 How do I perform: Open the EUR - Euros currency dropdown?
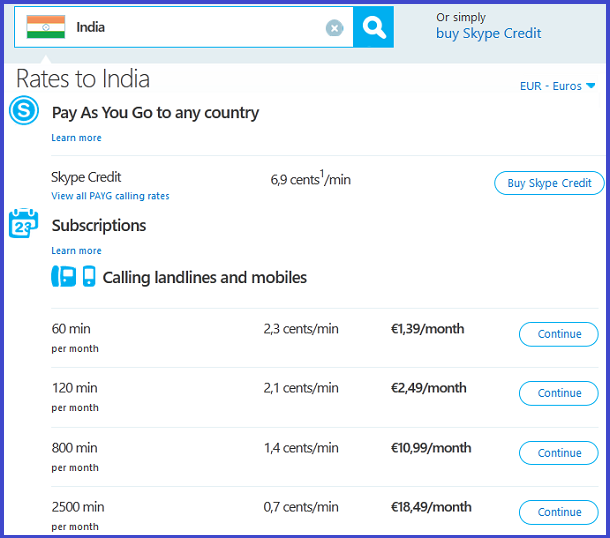click(557, 86)
